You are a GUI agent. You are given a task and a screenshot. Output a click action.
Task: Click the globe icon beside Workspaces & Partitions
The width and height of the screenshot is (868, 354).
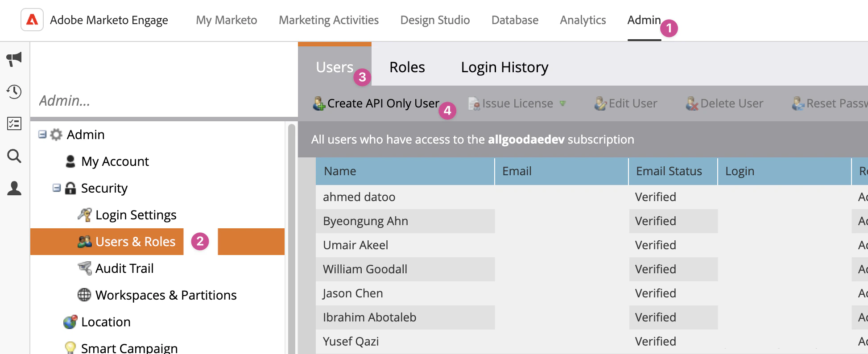point(84,295)
